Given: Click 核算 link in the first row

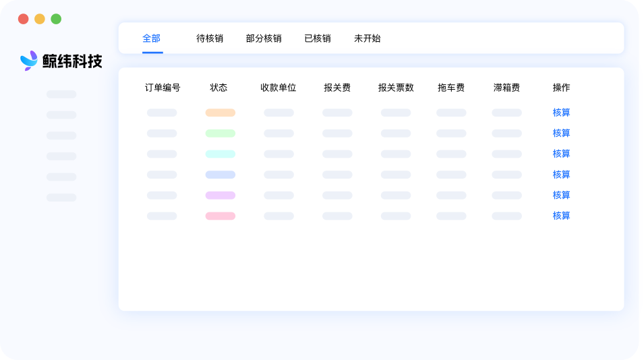Looking at the screenshot, I should tap(561, 113).
